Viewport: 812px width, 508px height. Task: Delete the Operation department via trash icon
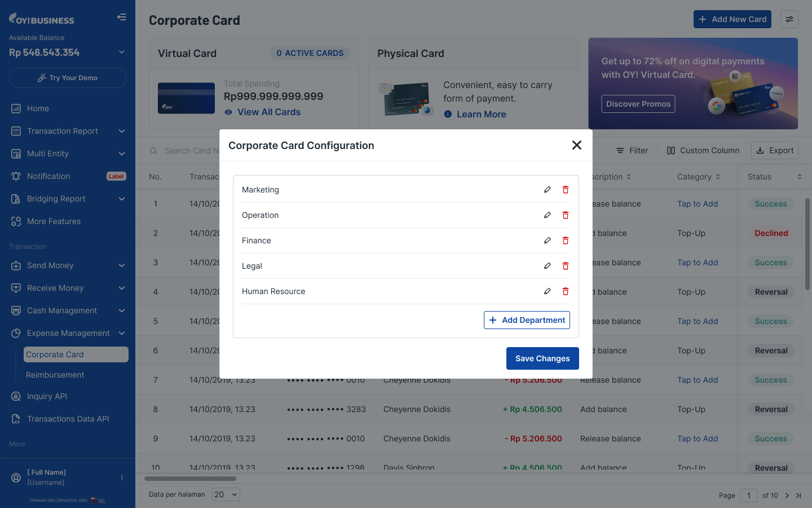565,215
